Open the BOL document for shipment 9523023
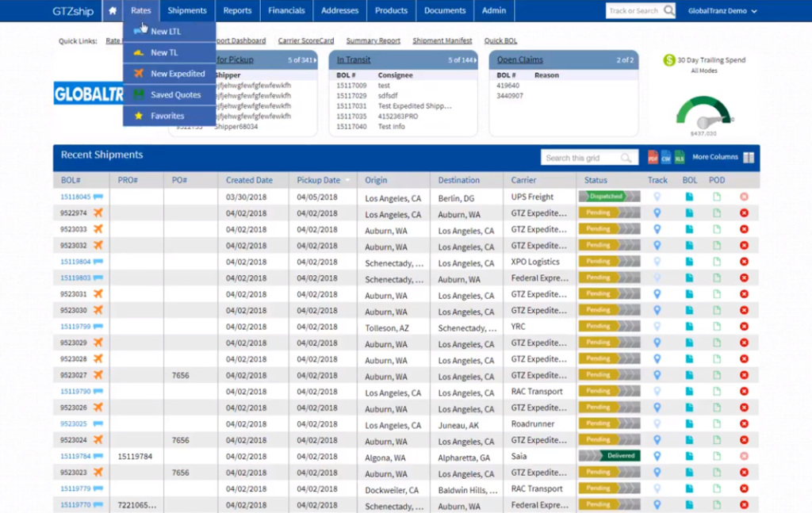Viewport: 812px width, 513px height. [x=689, y=473]
